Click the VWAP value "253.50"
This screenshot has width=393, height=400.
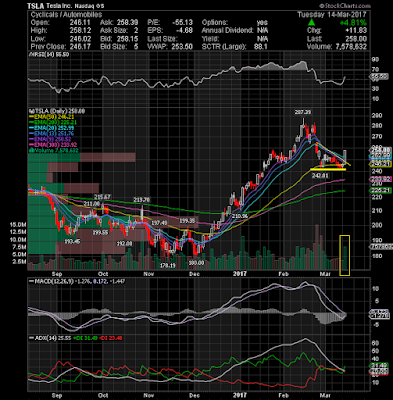point(182,47)
